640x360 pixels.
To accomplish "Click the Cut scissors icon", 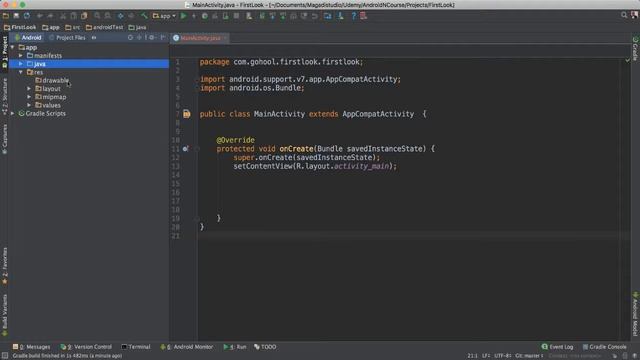I will coord(63,16).
